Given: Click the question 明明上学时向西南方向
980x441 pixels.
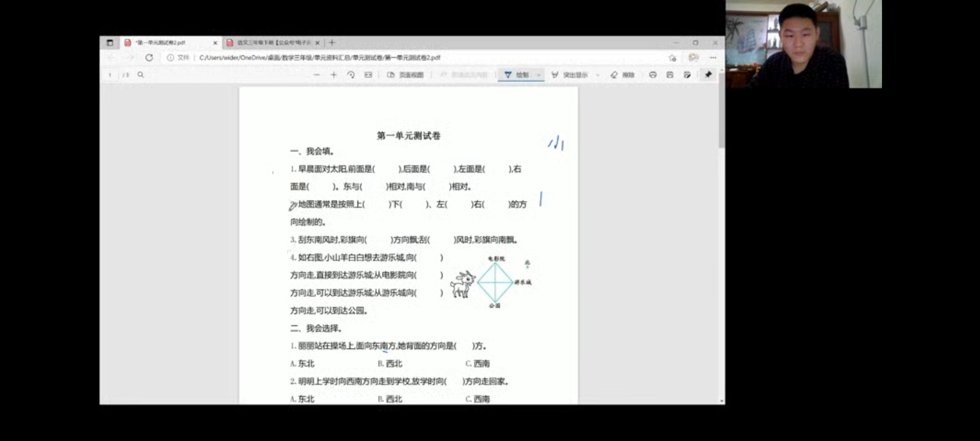Looking at the screenshot, I should [400, 381].
